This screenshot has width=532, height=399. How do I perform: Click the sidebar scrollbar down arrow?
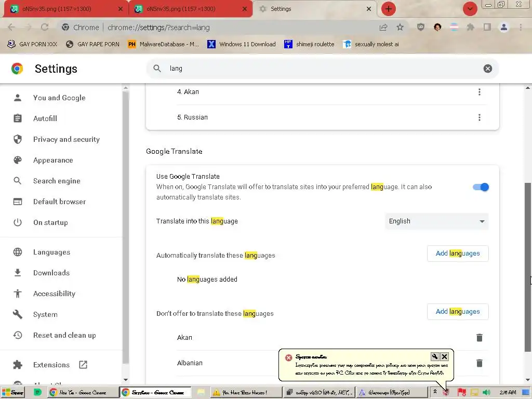point(126,380)
